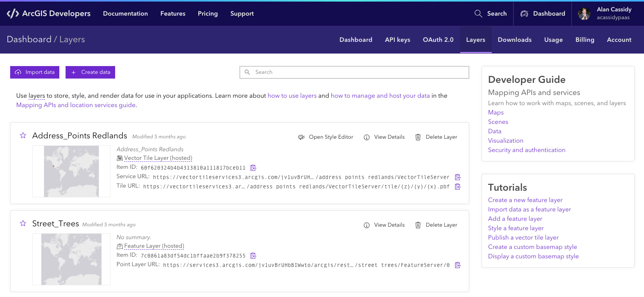Select the Layers tab
The width and height of the screenshot is (644, 297).
pos(476,39)
